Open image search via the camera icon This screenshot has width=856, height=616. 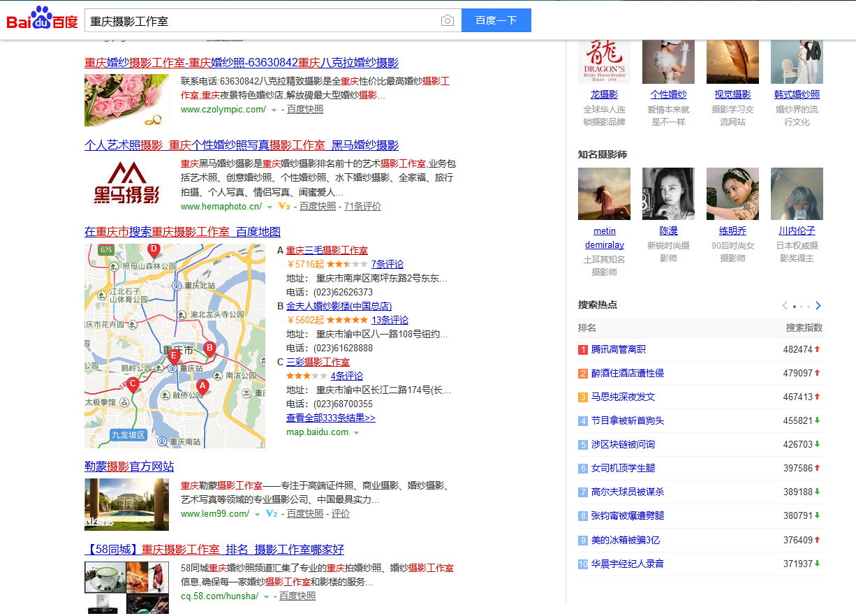point(448,21)
